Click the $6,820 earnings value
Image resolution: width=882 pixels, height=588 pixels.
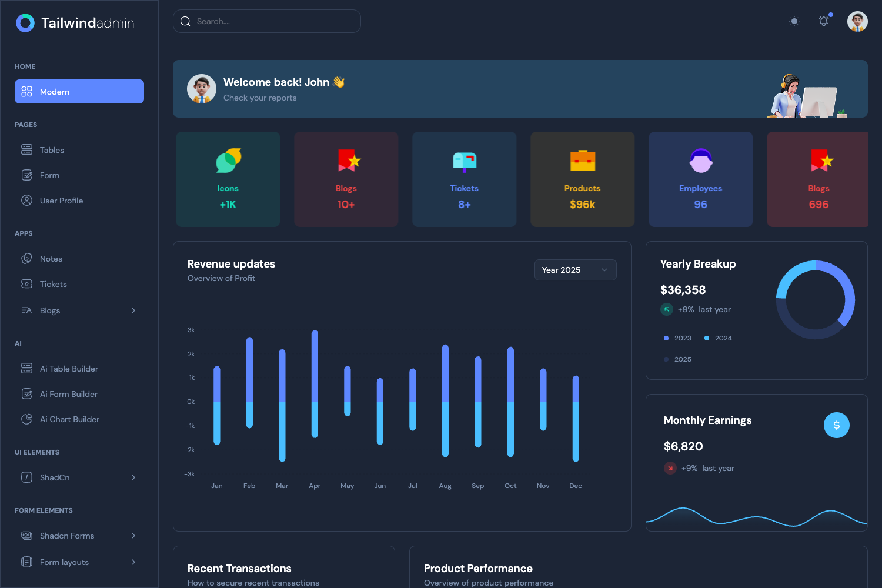point(683,446)
